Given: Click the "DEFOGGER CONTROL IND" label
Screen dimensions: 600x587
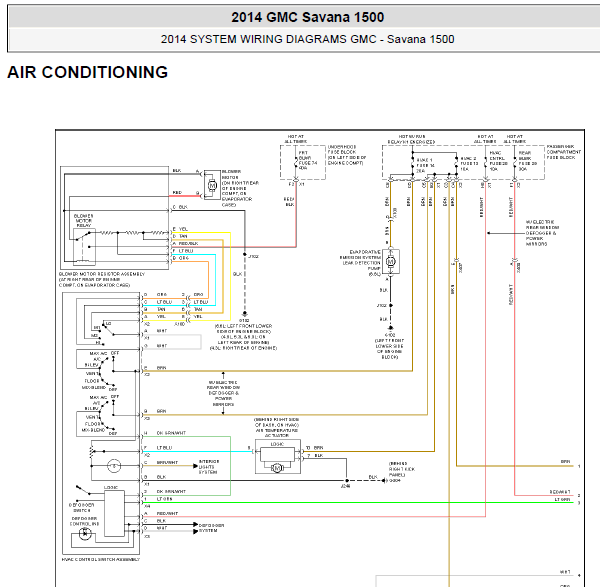Looking at the screenshot, I should (84, 521).
